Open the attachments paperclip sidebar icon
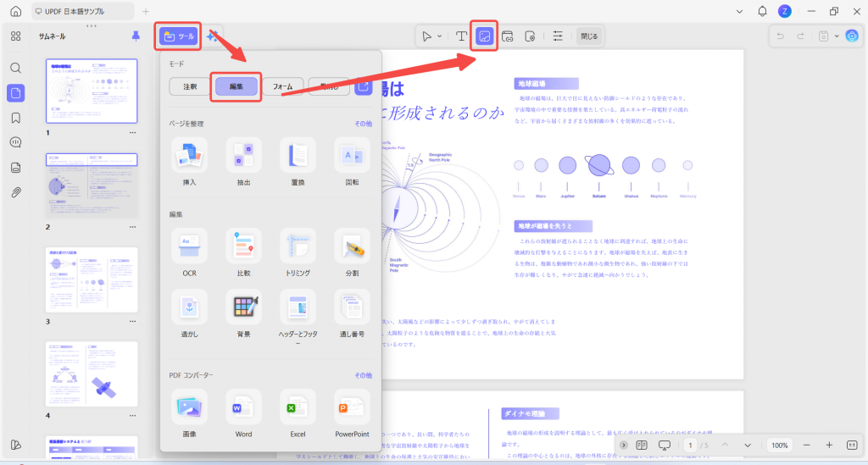Screen dimensions: 868x465 (15, 192)
